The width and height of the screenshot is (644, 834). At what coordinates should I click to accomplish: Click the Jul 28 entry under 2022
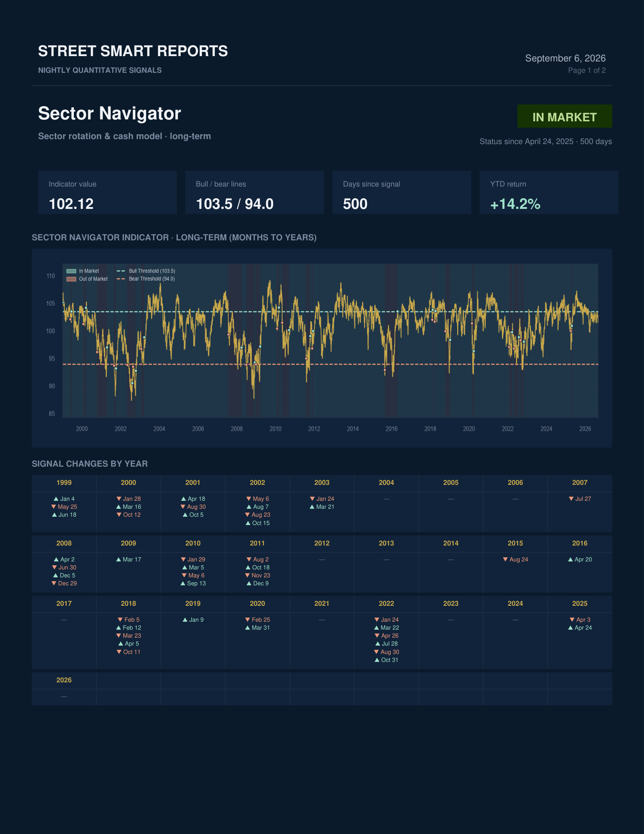[x=386, y=644]
